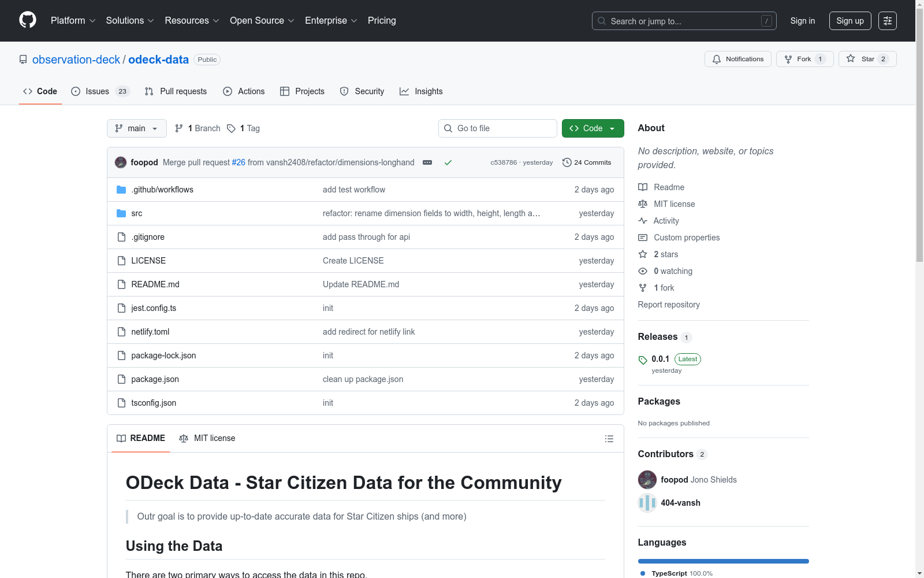Open the LICENSE file
The image size is (924, 578).
(148, 261)
